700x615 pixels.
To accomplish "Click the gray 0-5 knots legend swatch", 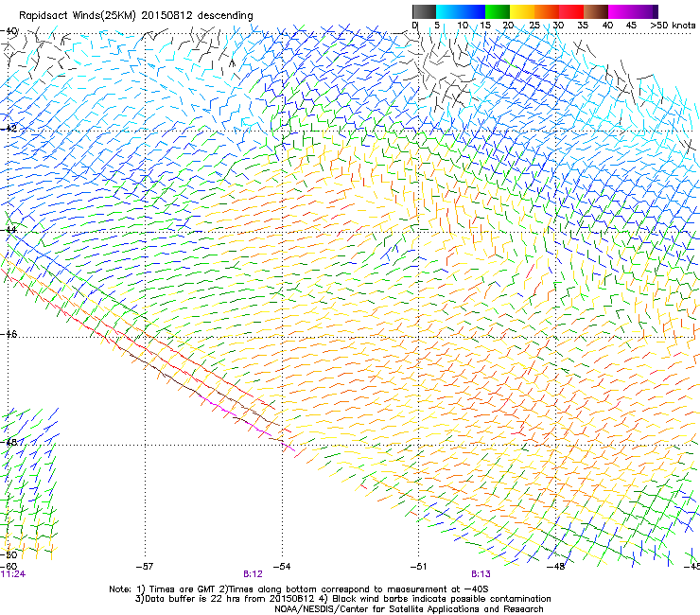I will pyautogui.click(x=424, y=11).
